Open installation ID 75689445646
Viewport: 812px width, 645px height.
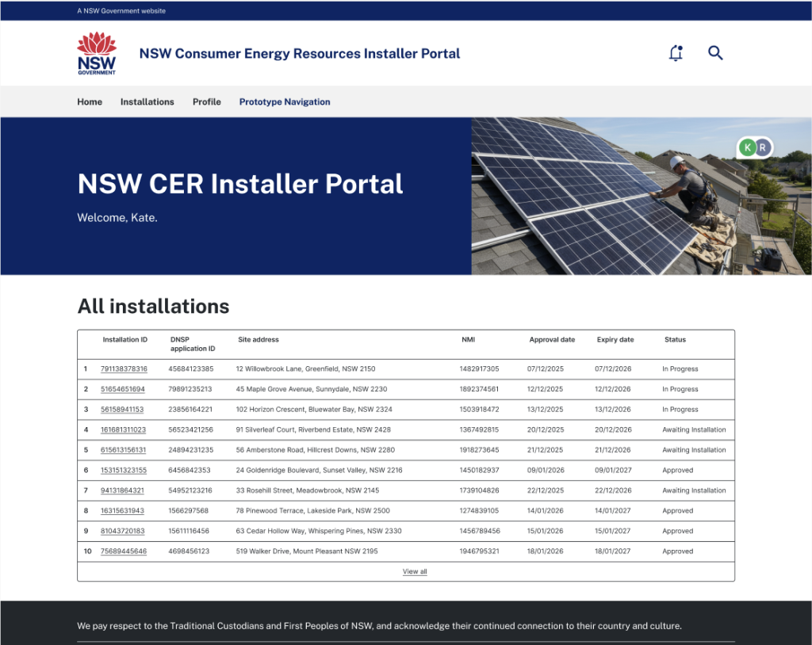124,551
